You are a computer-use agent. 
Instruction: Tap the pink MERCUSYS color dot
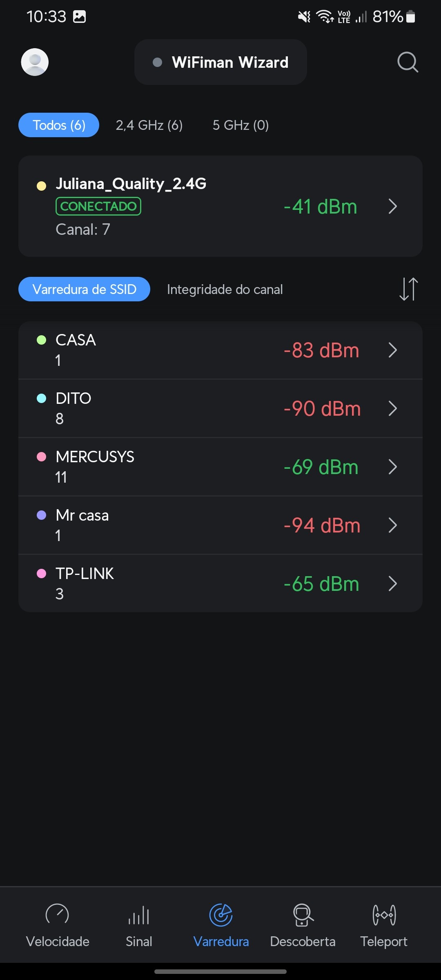click(x=42, y=457)
